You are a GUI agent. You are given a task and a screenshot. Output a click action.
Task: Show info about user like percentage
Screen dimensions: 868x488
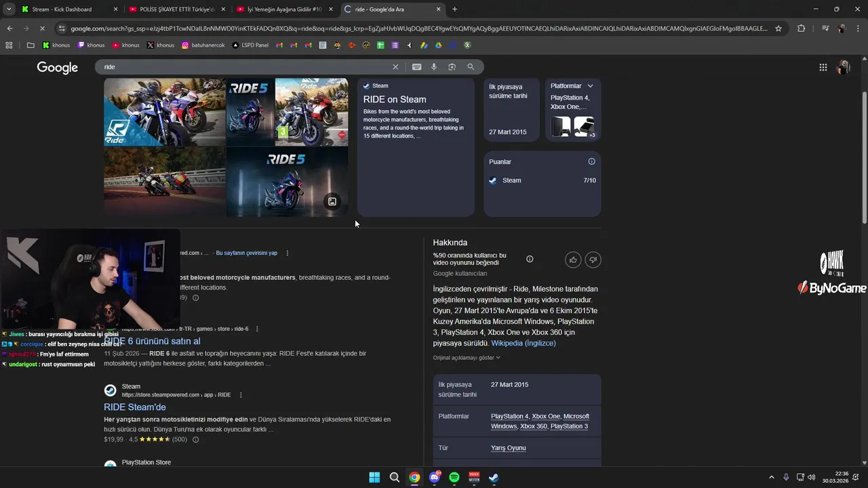(530, 259)
